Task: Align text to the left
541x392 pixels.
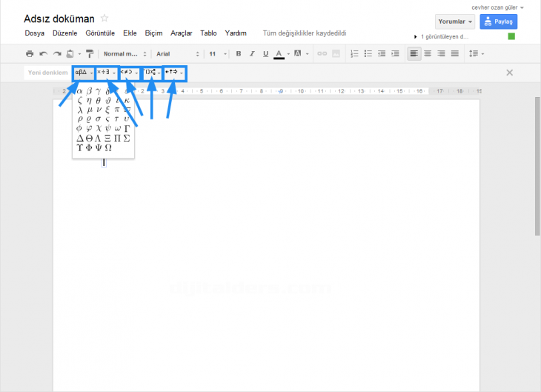Action: (414, 53)
